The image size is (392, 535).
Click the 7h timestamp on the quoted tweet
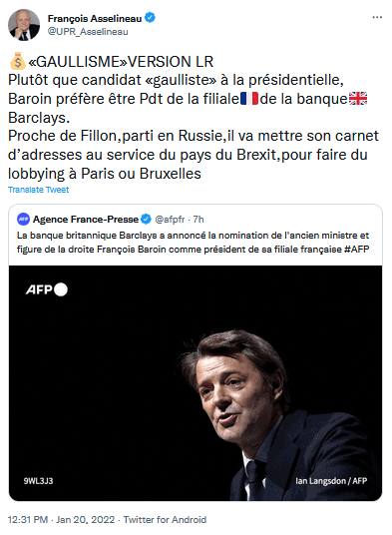(x=198, y=219)
